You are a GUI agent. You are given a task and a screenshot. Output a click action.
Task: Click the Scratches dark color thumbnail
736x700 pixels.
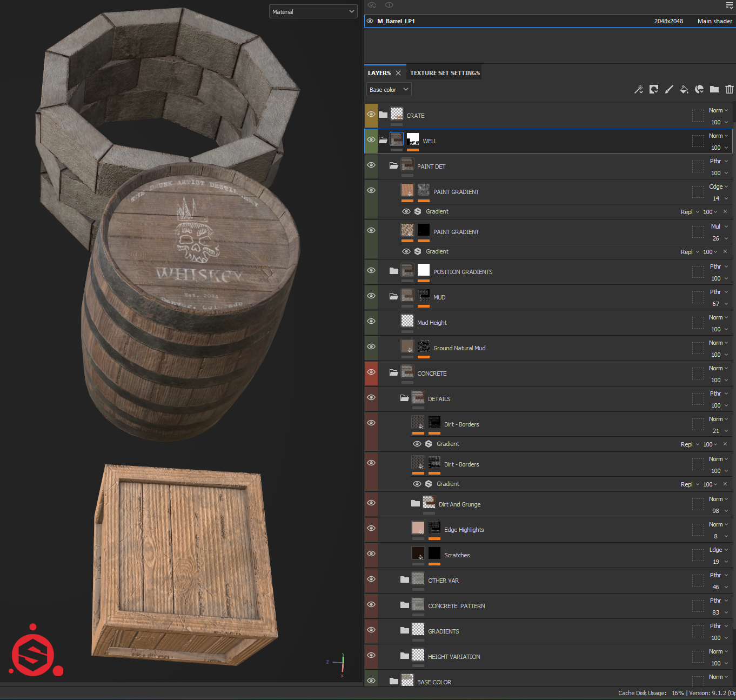[x=418, y=553]
